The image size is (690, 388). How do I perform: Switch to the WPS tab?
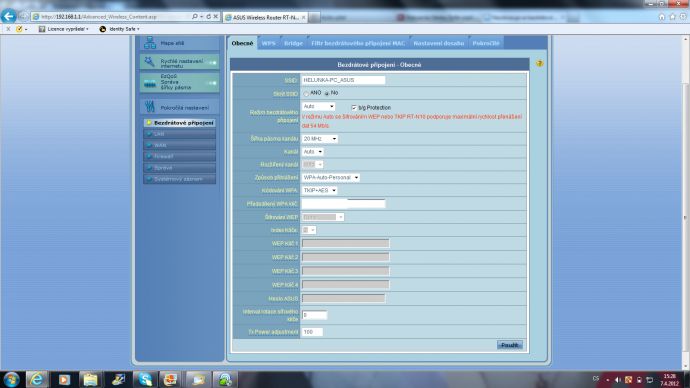[268, 43]
